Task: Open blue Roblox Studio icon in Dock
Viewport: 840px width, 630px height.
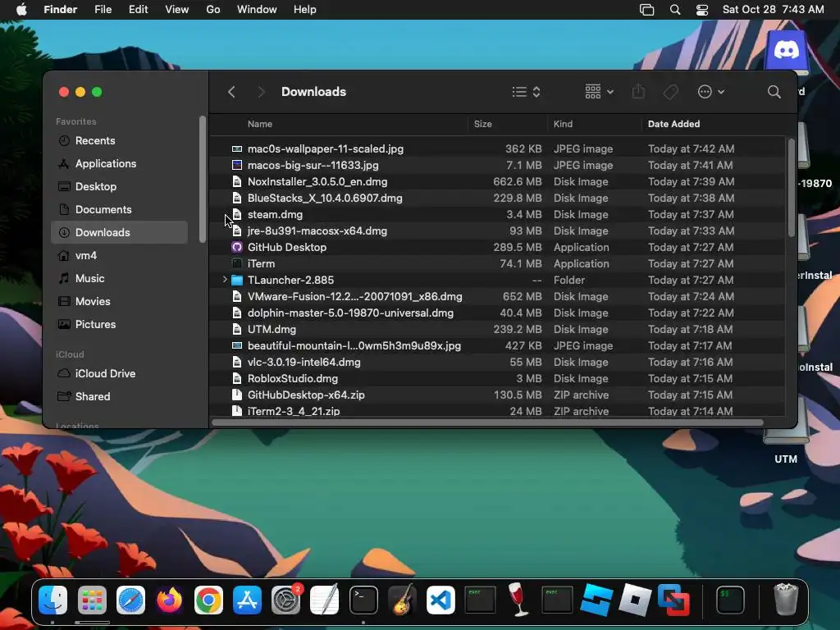Action: point(596,600)
